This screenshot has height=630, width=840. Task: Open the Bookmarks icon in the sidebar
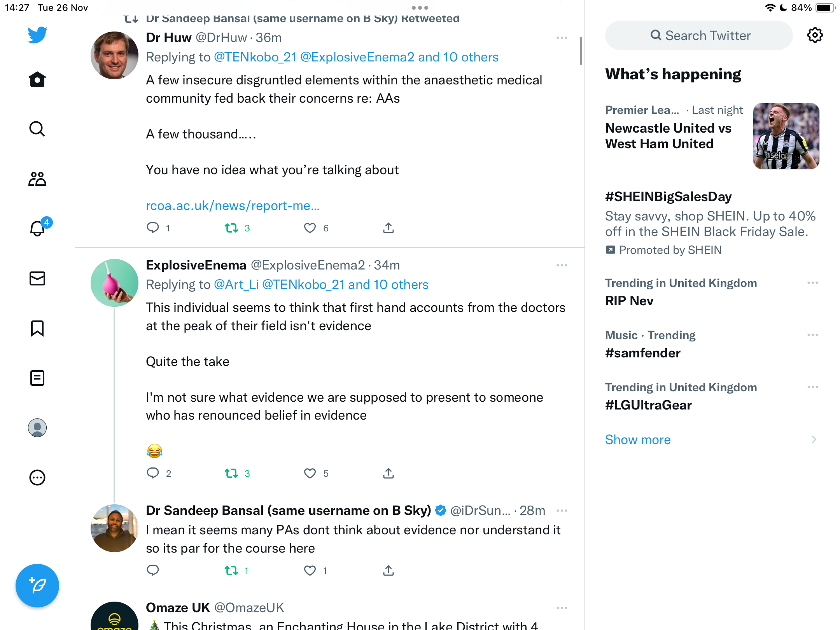coord(37,328)
